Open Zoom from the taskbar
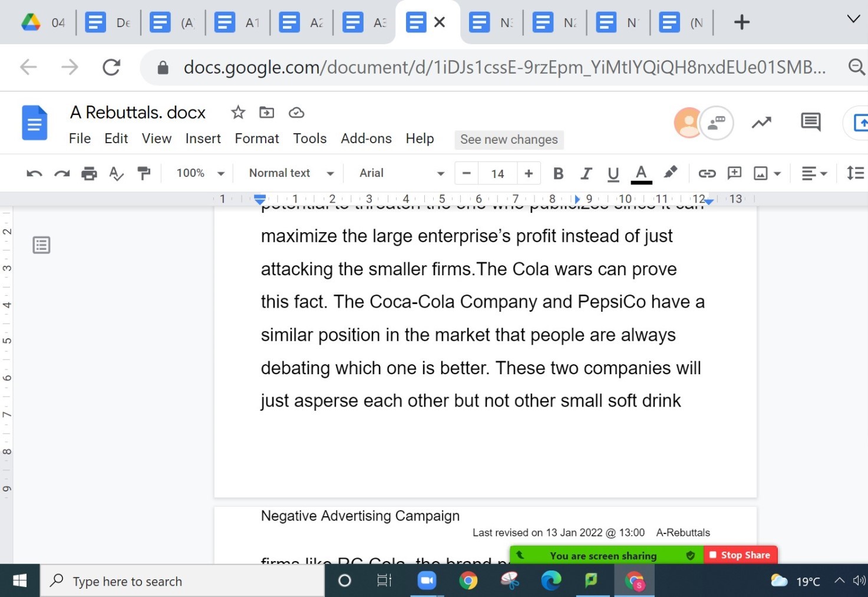This screenshot has width=868, height=597. pyautogui.click(x=427, y=581)
